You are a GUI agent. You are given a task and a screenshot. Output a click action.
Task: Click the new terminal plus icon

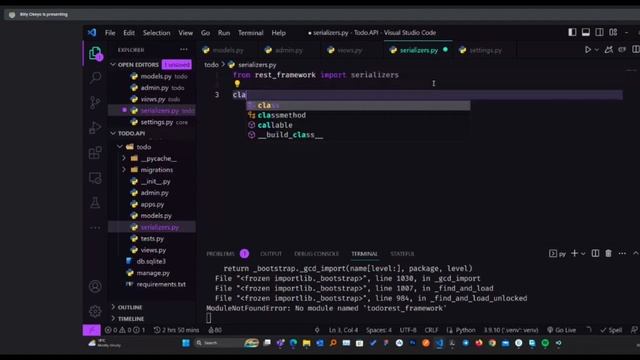tap(574, 253)
